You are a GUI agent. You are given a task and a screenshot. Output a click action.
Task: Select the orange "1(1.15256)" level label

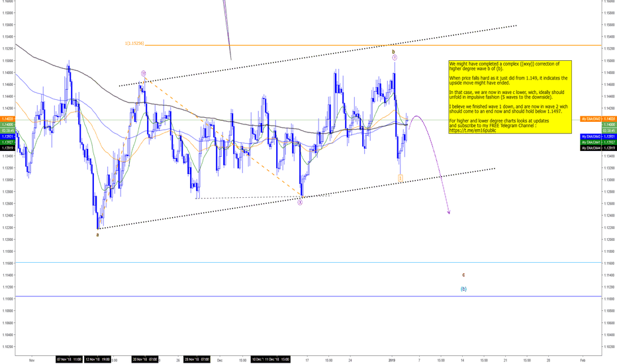pyautogui.click(x=134, y=43)
